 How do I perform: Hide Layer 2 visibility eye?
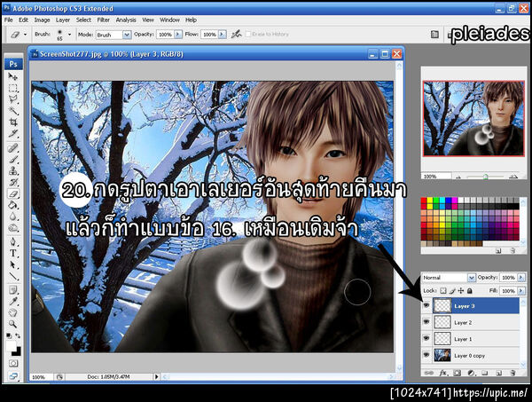[426, 321]
